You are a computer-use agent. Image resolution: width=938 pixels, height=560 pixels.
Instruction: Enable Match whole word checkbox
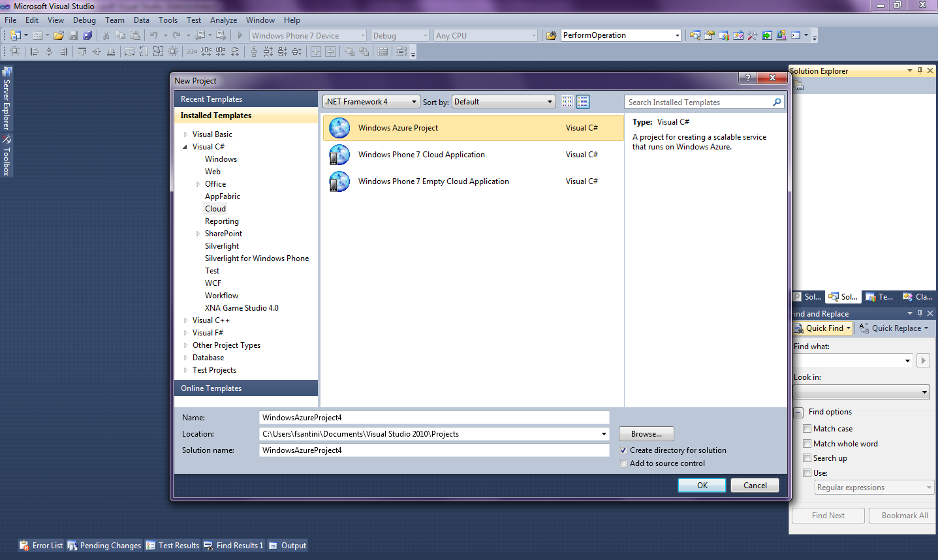pyautogui.click(x=807, y=443)
